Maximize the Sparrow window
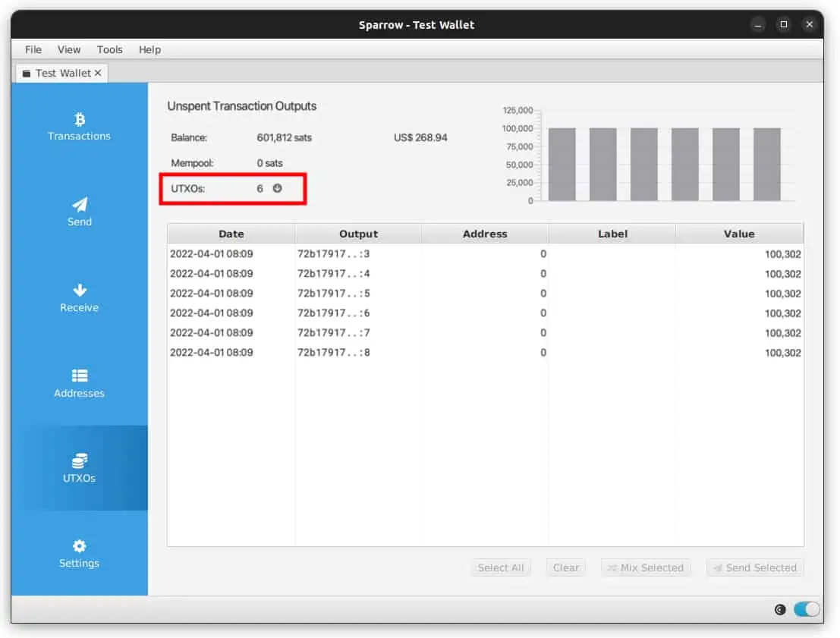This screenshot has height=638, width=840. click(784, 24)
